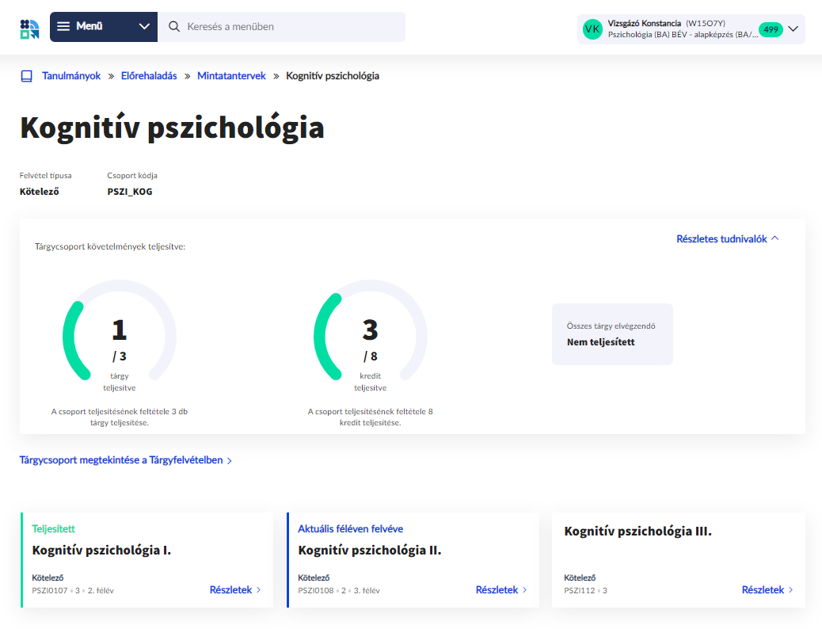Image resolution: width=822 pixels, height=644 pixels.
Task: Open Részletek for Kognitív pszichológia II.
Action: click(x=501, y=590)
